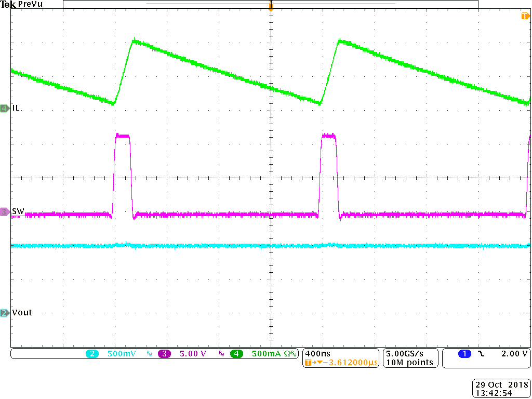Click the SW waveform label
The height and width of the screenshot is (399, 532).
pos(18,211)
